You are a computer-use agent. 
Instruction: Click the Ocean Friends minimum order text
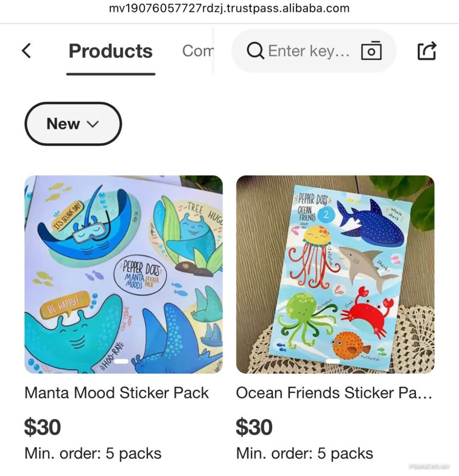(304, 453)
